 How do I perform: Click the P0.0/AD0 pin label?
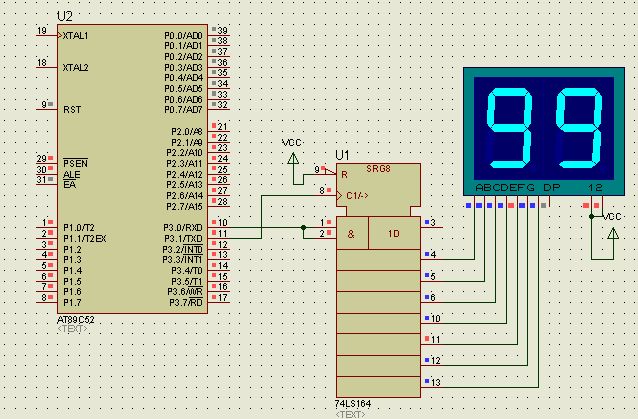[183, 36]
